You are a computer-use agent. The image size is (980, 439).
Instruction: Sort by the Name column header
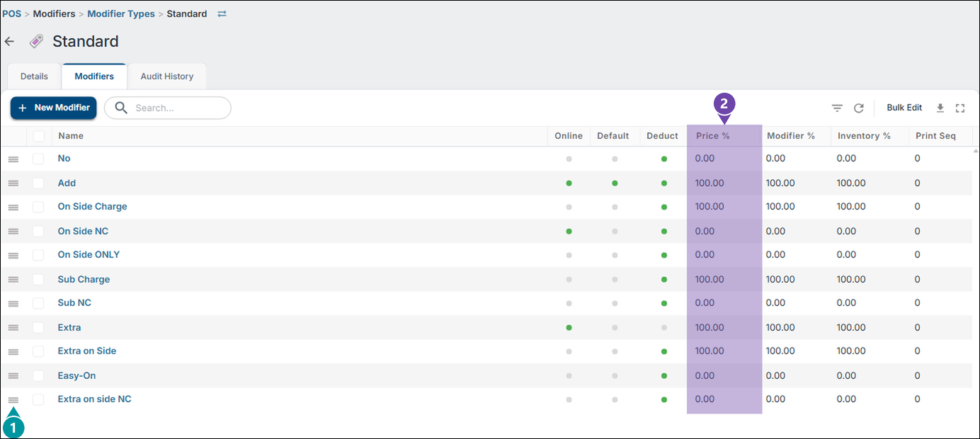coord(71,136)
